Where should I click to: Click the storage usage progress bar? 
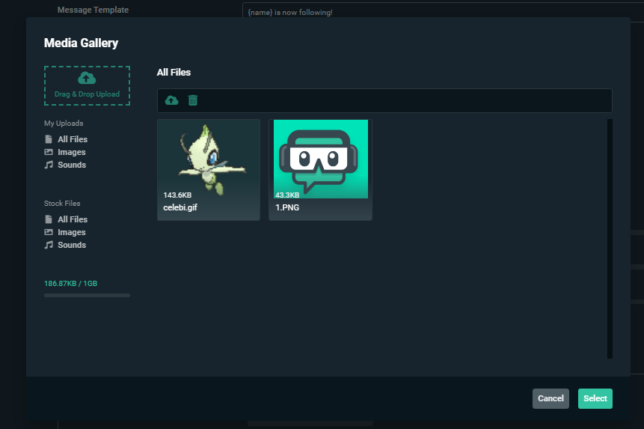click(87, 295)
